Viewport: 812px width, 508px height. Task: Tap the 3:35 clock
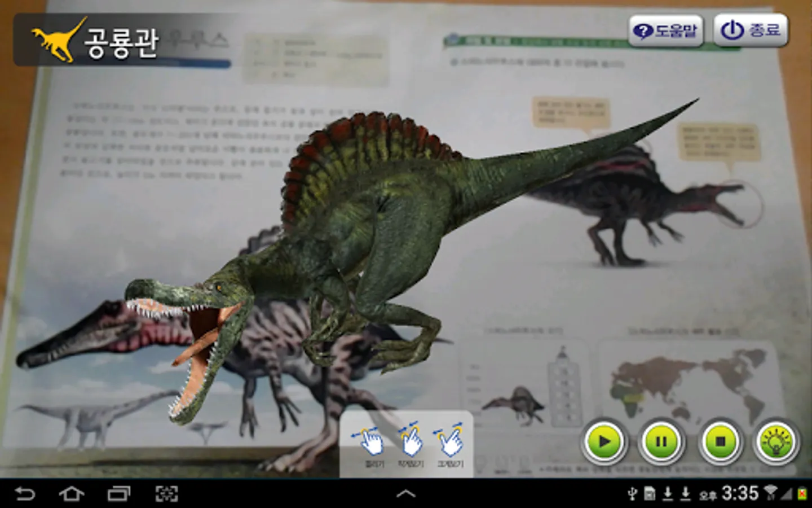(x=740, y=493)
